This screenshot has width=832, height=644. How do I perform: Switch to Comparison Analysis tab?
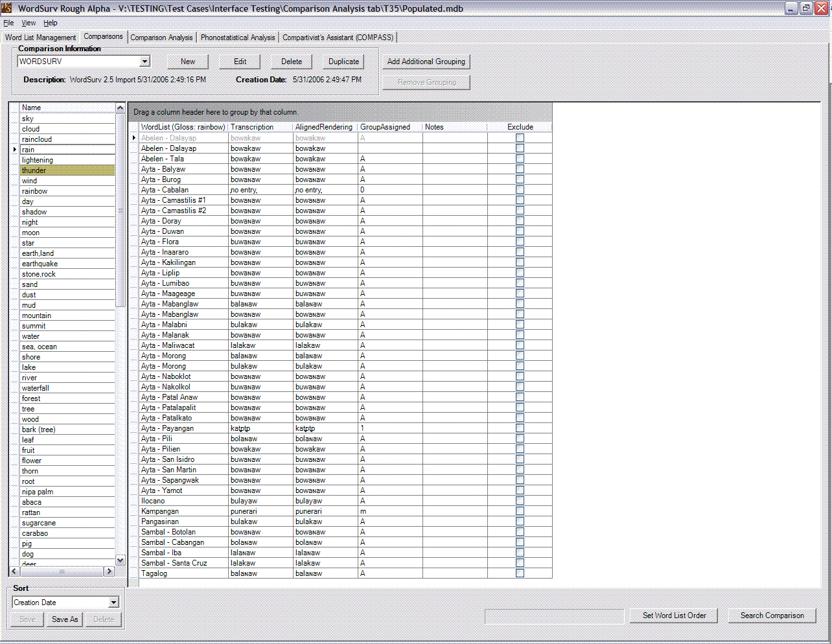161,38
